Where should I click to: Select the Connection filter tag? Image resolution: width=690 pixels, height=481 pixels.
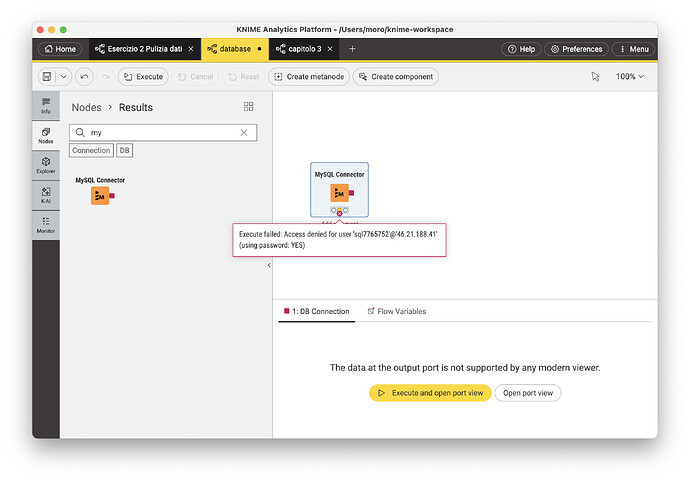(91, 151)
